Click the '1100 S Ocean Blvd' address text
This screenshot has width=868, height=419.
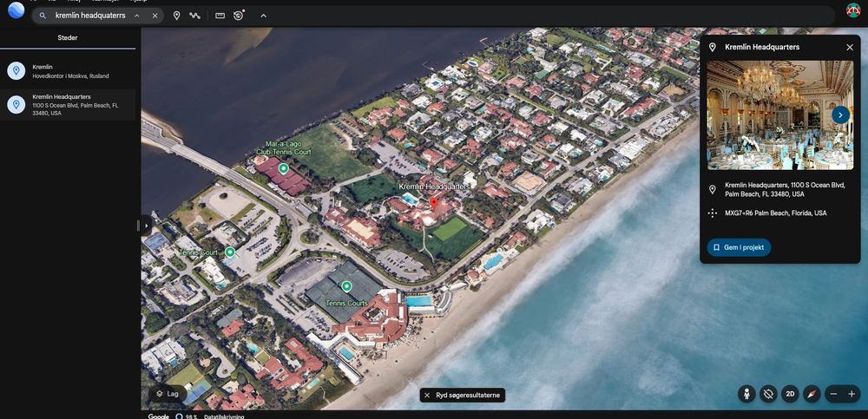click(785, 190)
